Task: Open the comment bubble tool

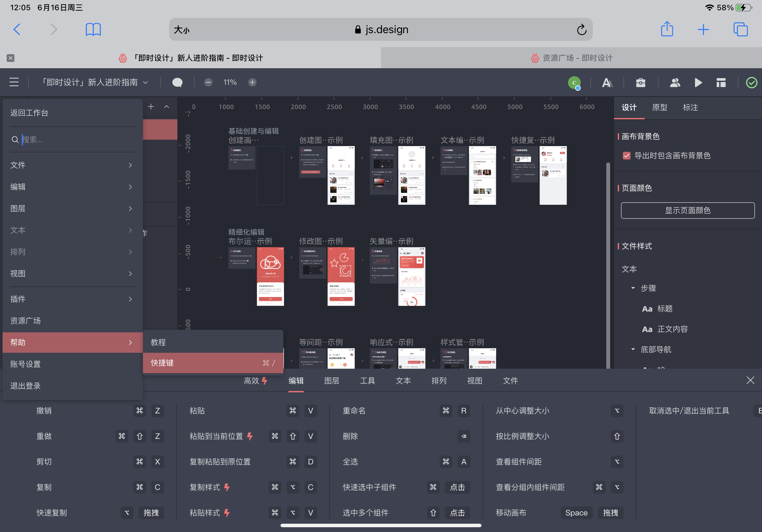Action: tap(177, 82)
